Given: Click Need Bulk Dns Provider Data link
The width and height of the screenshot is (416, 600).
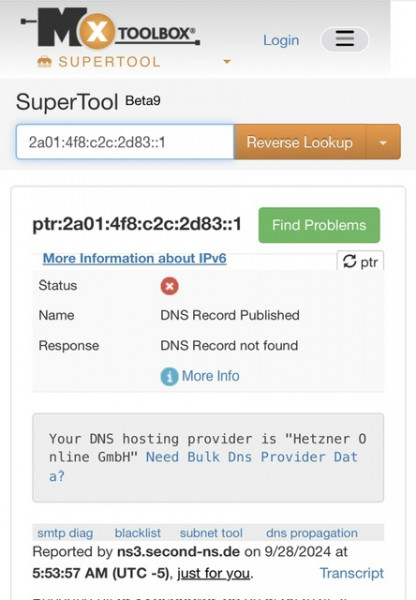Looking at the screenshot, I should click(x=203, y=466).
